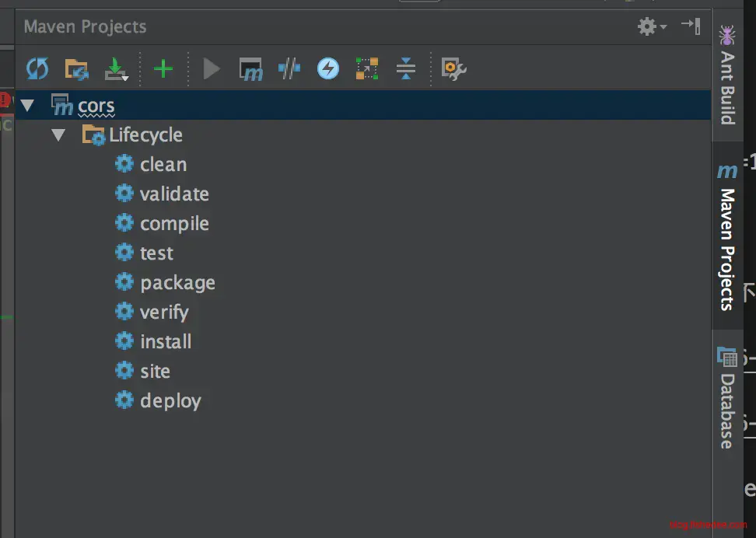Click Download Sources and Documentation icon

point(116,70)
